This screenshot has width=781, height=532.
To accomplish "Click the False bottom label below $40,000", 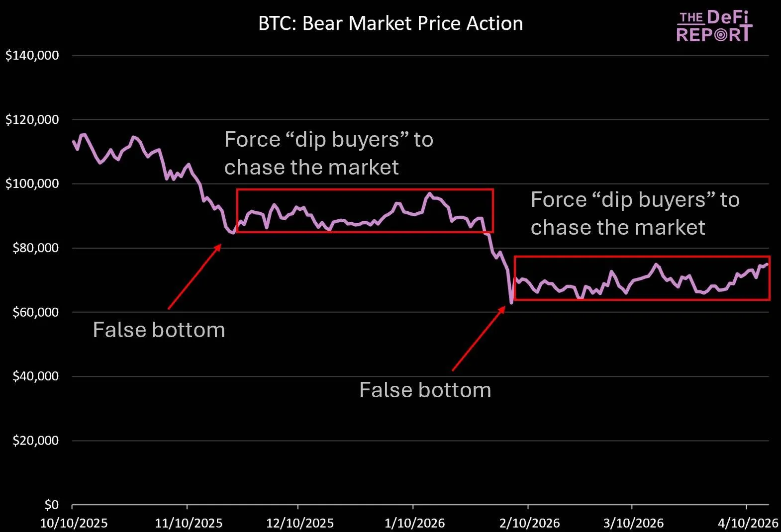I will tap(425, 390).
